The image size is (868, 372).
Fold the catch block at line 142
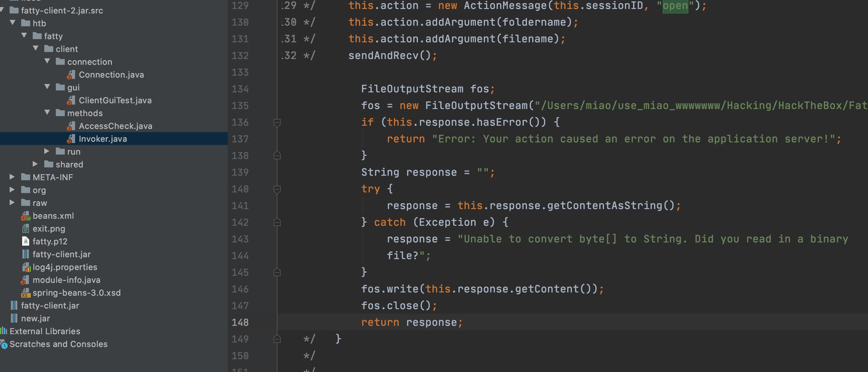tap(277, 222)
